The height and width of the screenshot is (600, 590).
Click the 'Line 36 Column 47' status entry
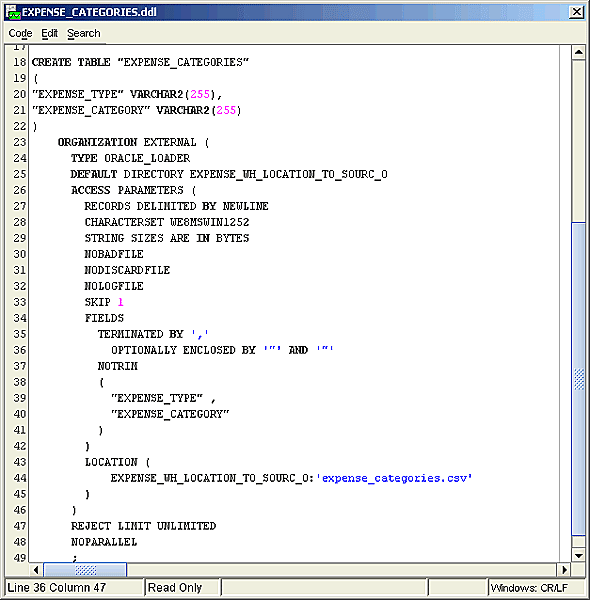[74, 587]
